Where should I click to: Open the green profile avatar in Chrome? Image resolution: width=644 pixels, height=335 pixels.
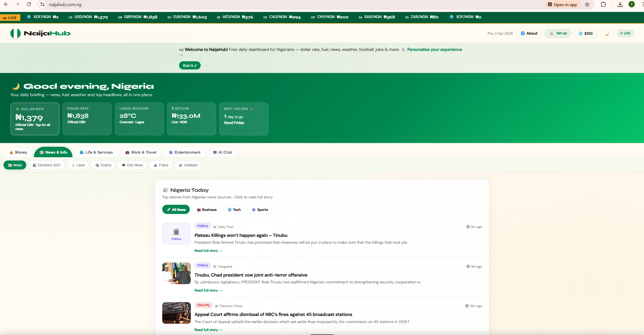click(632, 4)
